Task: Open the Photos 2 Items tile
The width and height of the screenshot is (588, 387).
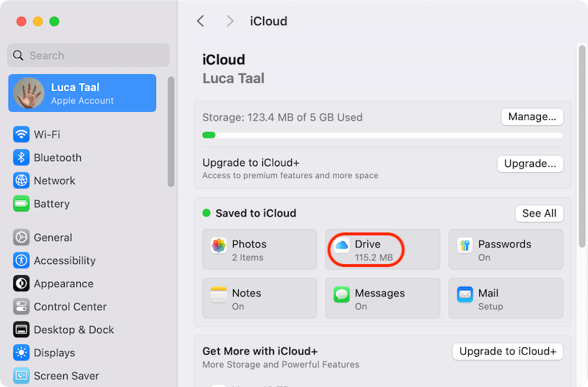Action: click(259, 249)
